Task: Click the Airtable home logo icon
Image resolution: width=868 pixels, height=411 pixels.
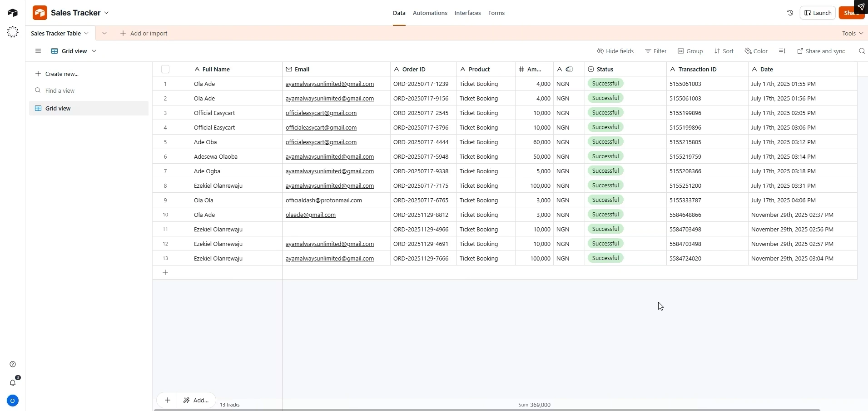Action: point(13,13)
